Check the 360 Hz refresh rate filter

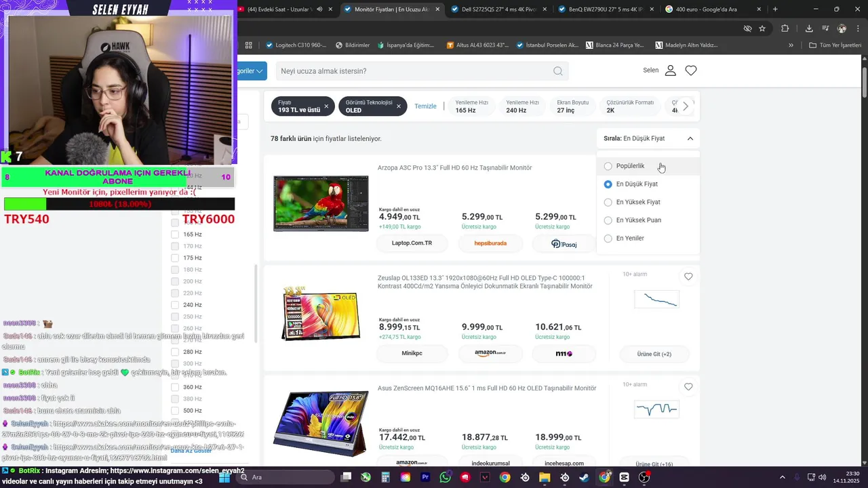tap(175, 387)
